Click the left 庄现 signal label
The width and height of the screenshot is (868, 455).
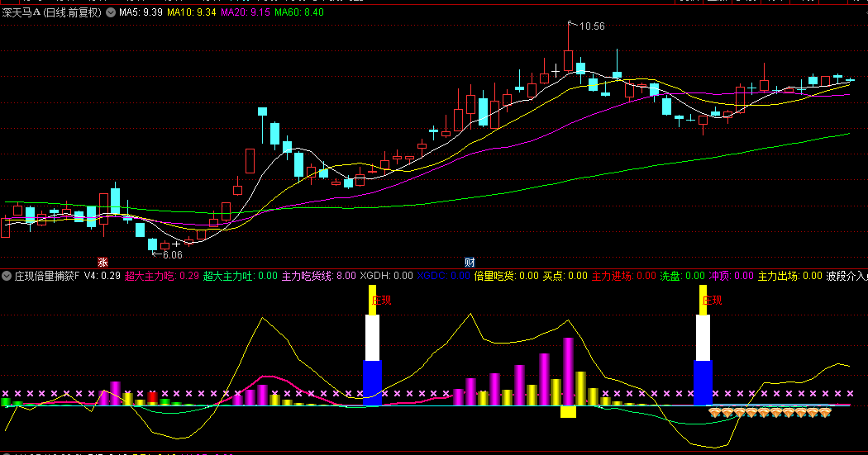(x=381, y=301)
